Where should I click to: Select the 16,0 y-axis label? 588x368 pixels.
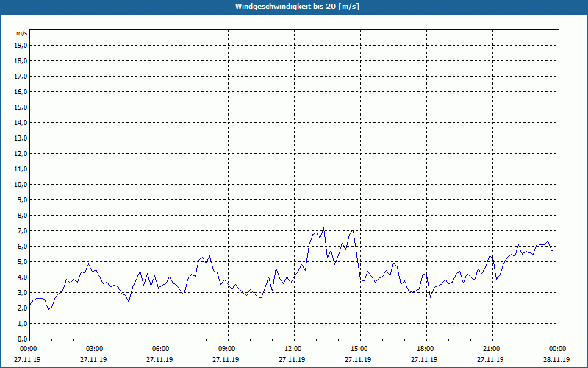pyautogui.click(x=21, y=91)
